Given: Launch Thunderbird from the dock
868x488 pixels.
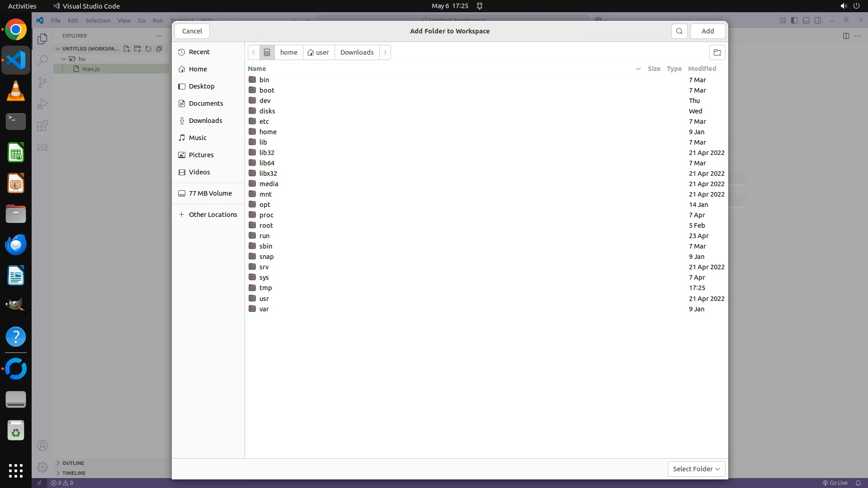Looking at the screenshot, I should click(16, 245).
